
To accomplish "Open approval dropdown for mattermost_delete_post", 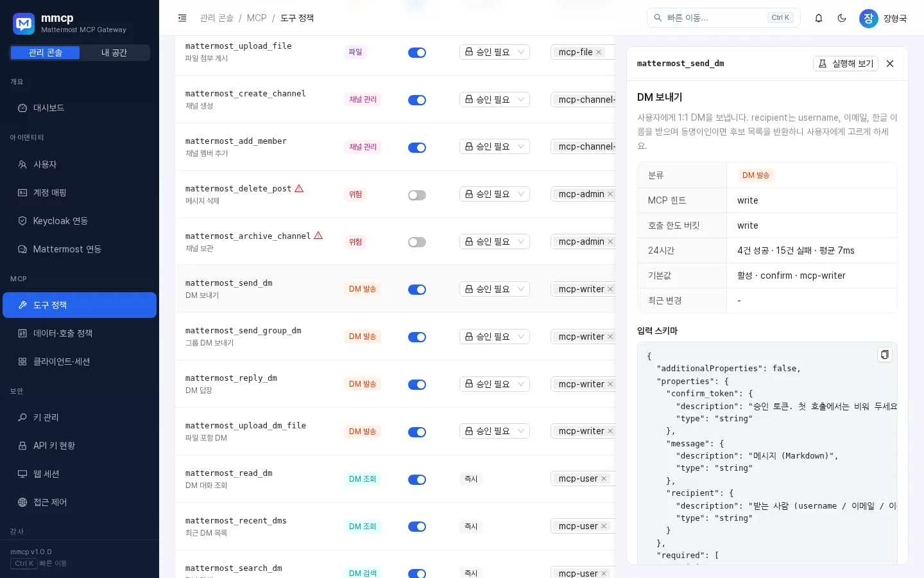I will point(495,194).
